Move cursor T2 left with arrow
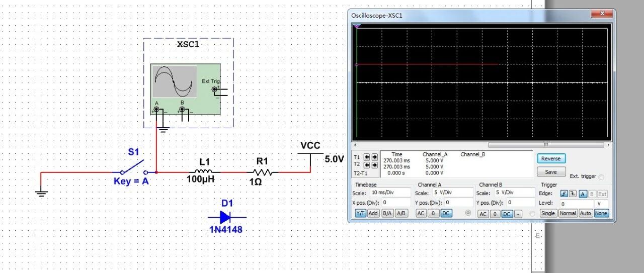 pyautogui.click(x=367, y=165)
